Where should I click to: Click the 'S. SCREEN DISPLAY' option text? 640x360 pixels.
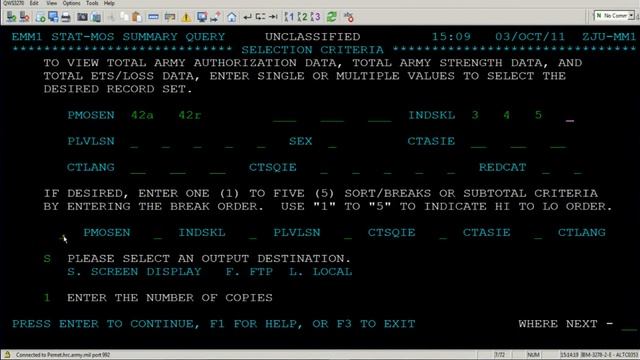click(134, 272)
